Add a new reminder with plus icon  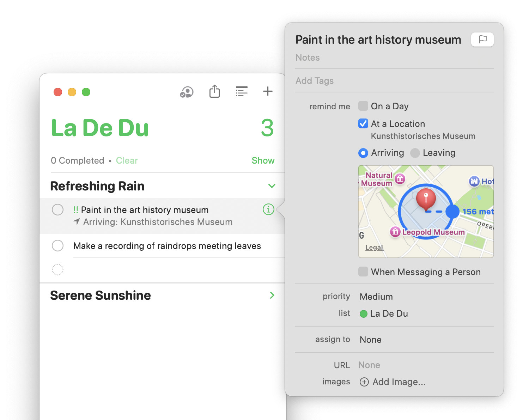[x=268, y=91]
